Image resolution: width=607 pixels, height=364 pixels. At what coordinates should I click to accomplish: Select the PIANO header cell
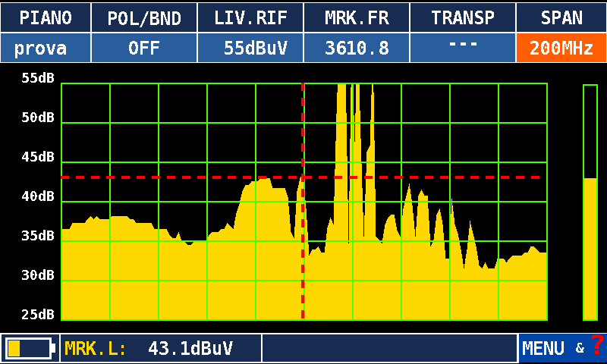pyautogui.click(x=46, y=17)
